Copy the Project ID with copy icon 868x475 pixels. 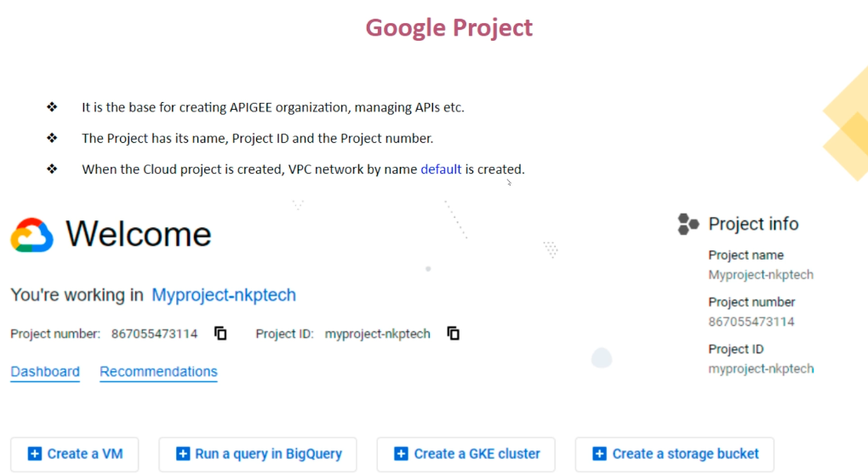pyautogui.click(x=454, y=334)
